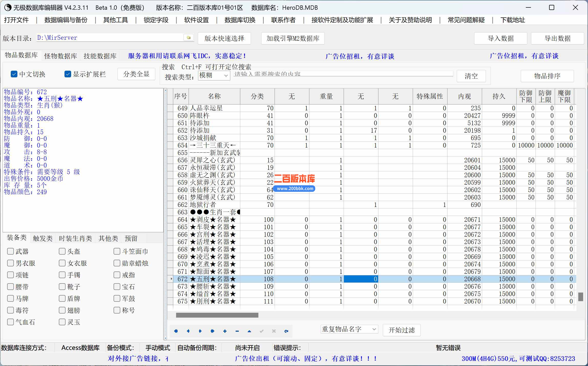Open the 其他工具 menu
Viewport: 588px width, 366px height.
(x=115, y=20)
